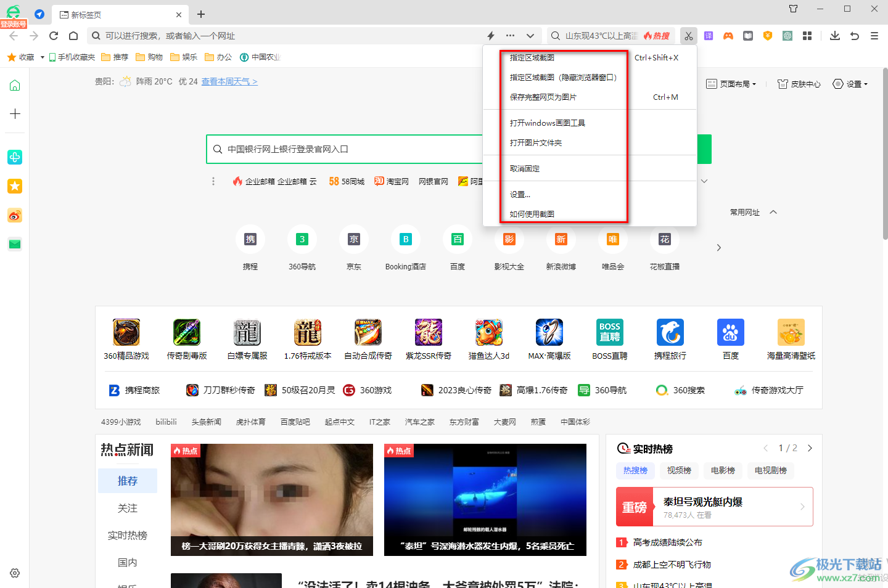
Task: Open 泰坦号观光艇内爆 headline card
Action: (715, 507)
